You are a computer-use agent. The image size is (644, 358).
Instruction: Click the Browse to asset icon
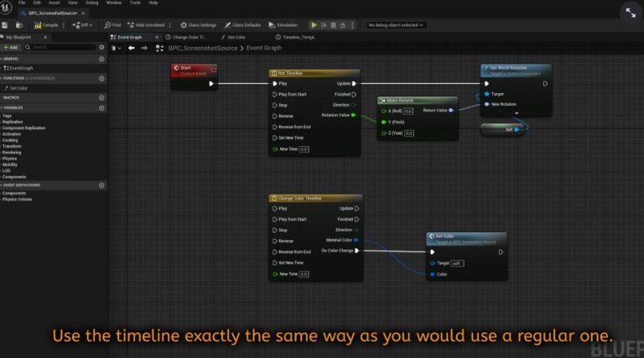coord(19,25)
